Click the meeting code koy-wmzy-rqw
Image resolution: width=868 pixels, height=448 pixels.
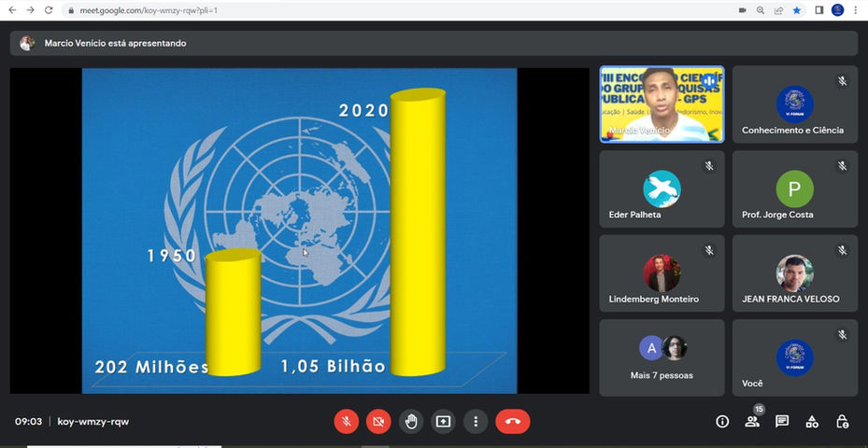pos(93,422)
